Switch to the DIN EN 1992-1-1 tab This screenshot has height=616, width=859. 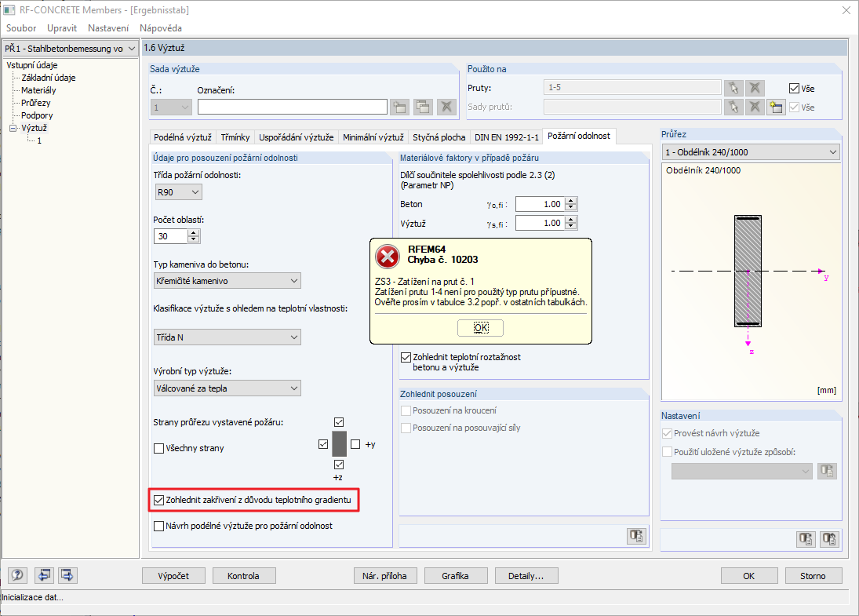[506, 137]
